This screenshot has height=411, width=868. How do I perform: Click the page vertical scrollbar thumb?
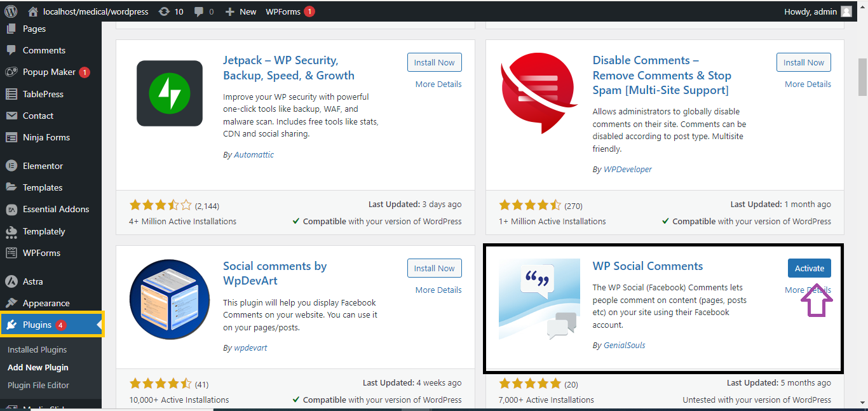pyautogui.click(x=862, y=76)
